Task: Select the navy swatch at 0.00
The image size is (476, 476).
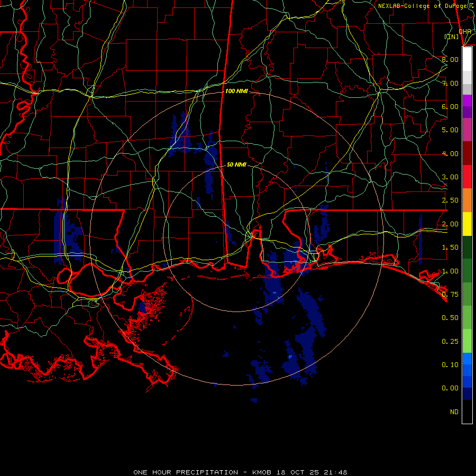Action: click(467, 394)
